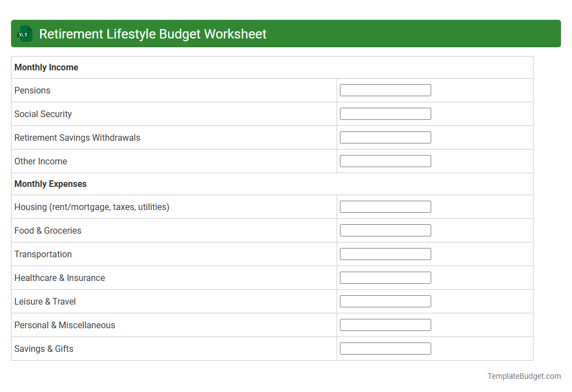
Task: Click the Personal & Miscellaneous input box
Action: (385, 324)
